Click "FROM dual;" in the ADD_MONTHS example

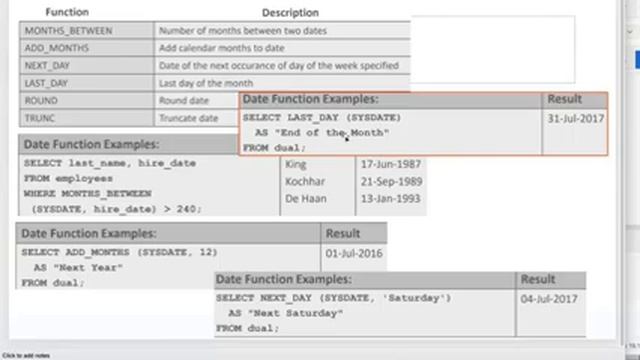click(53, 283)
